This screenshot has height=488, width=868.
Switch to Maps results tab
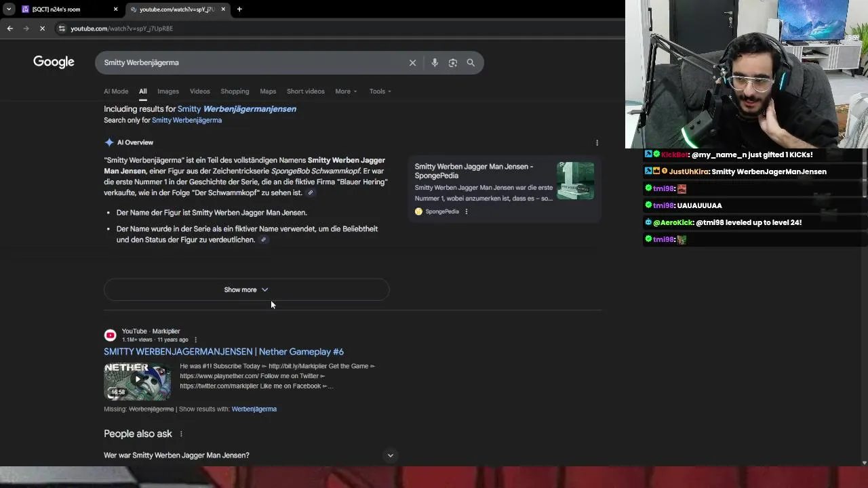(268, 91)
